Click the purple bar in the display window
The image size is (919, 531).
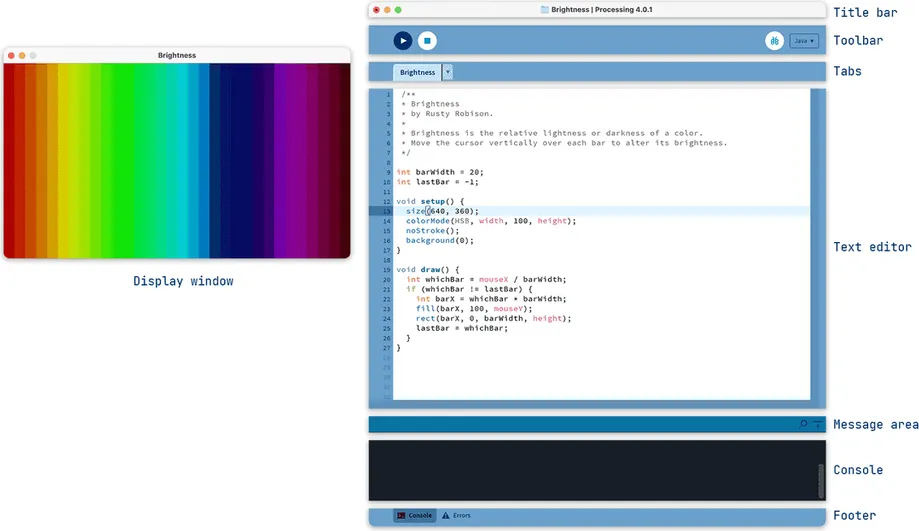tap(285, 160)
